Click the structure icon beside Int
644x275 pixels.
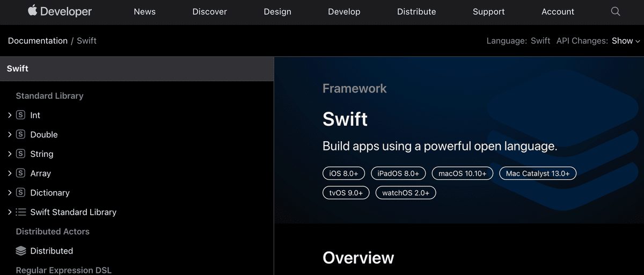click(20, 115)
